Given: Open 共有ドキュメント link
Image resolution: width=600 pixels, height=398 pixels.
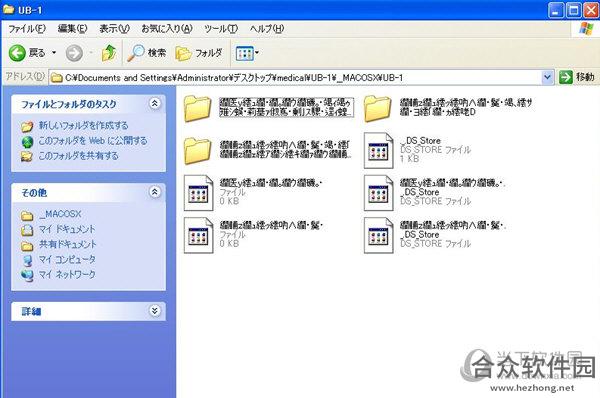Looking at the screenshot, I should click(x=68, y=244).
